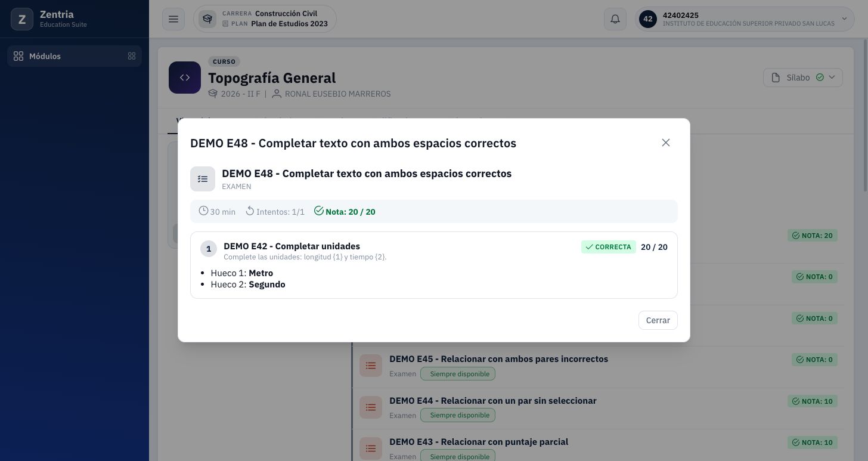Click the CORRECTA badge

608,247
